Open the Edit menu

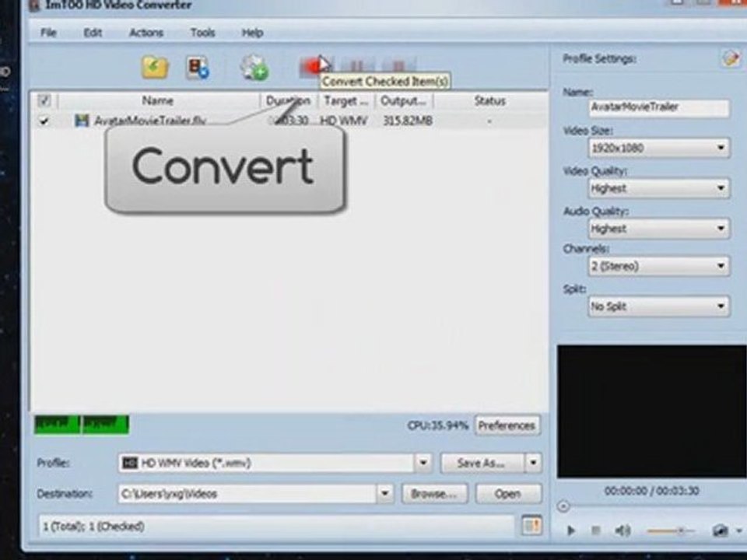tap(93, 33)
